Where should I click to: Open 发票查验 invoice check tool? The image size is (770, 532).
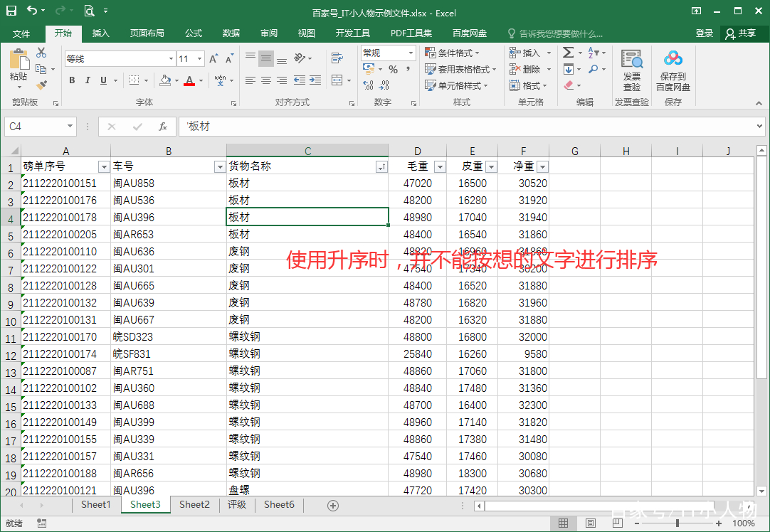tap(631, 70)
